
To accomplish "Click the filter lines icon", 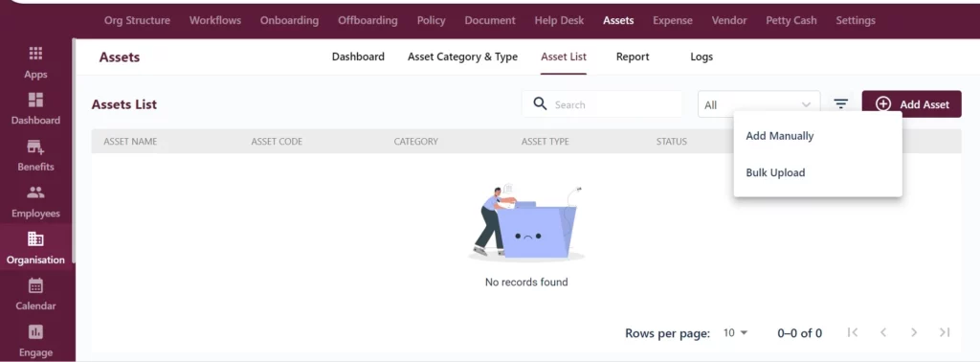I will point(841,103).
